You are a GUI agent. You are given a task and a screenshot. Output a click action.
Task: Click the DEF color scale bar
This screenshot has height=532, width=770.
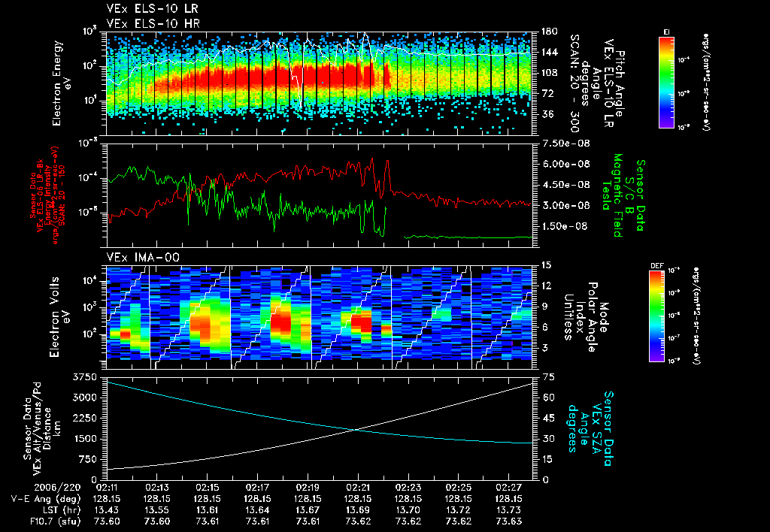point(656,316)
